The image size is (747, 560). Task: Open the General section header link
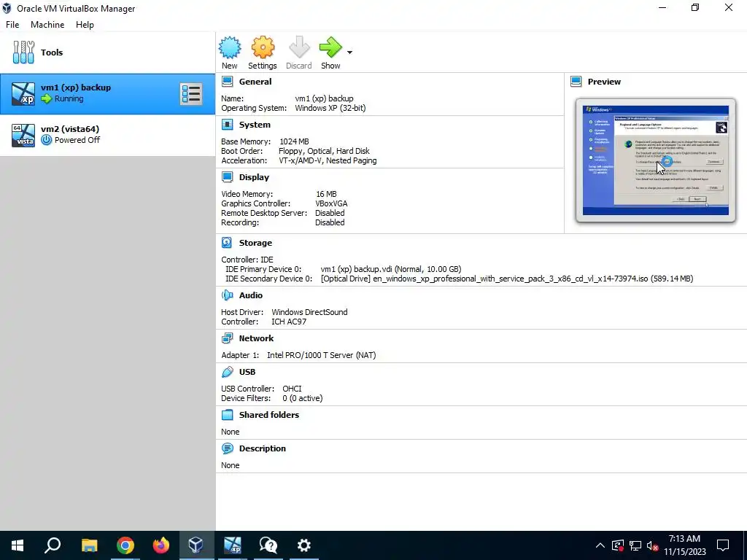(255, 82)
